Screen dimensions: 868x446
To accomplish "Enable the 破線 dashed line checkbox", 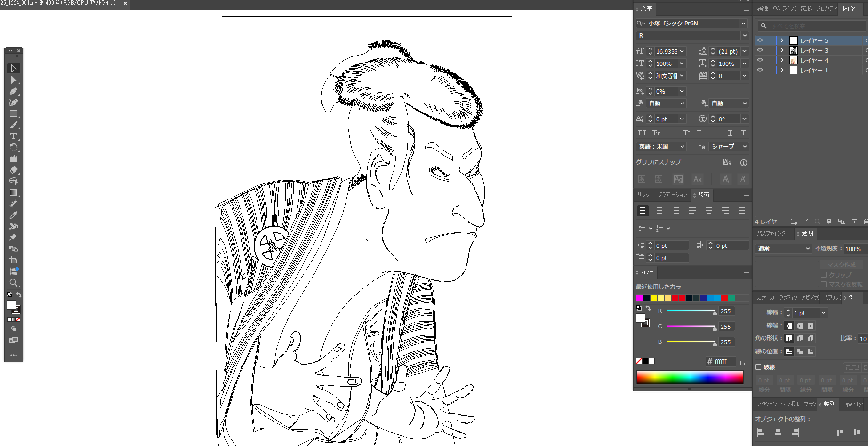I will click(758, 367).
